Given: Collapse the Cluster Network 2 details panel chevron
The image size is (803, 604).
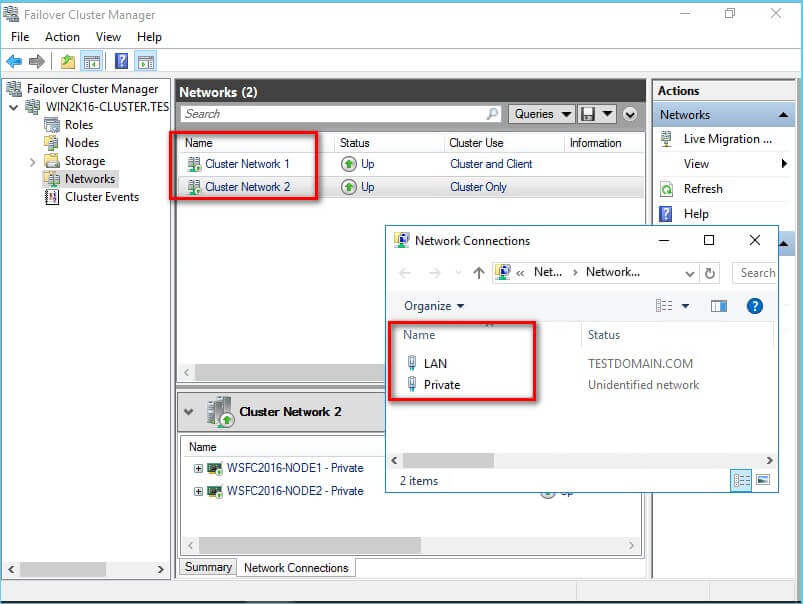Looking at the screenshot, I should [188, 412].
